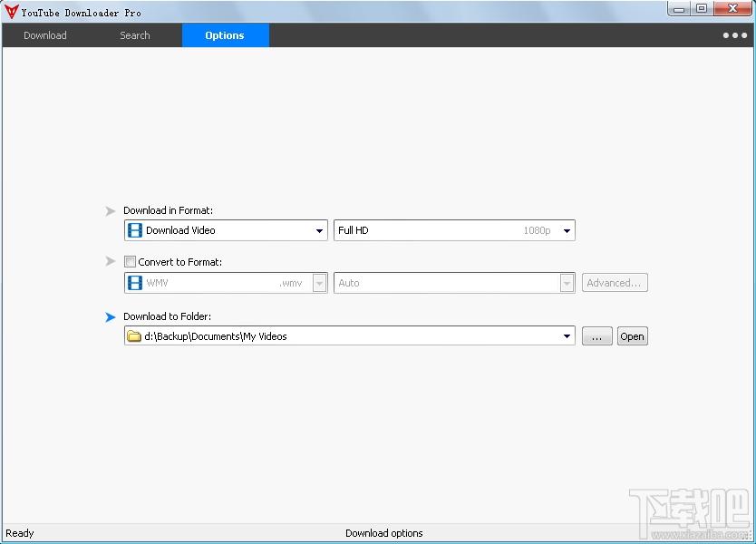Click the 1080p resolution value
Image resolution: width=756 pixels, height=544 pixels.
coord(538,230)
